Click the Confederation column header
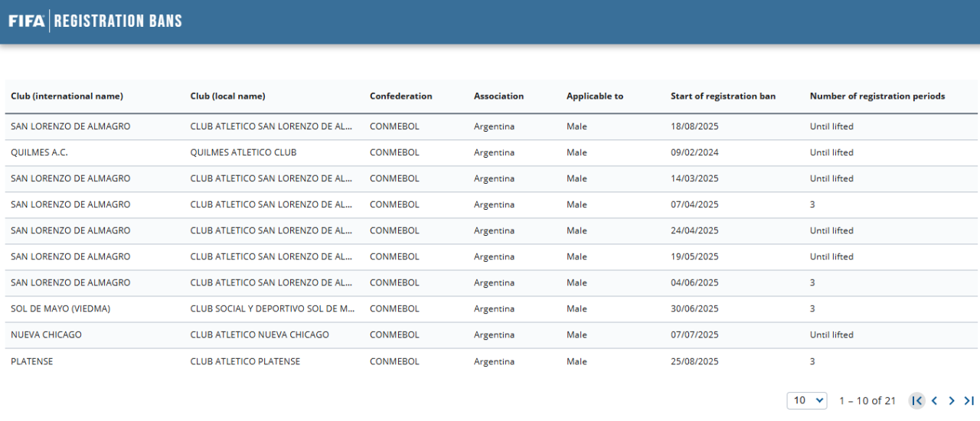The width and height of the screenshot is (980, 421). point(400,96)
